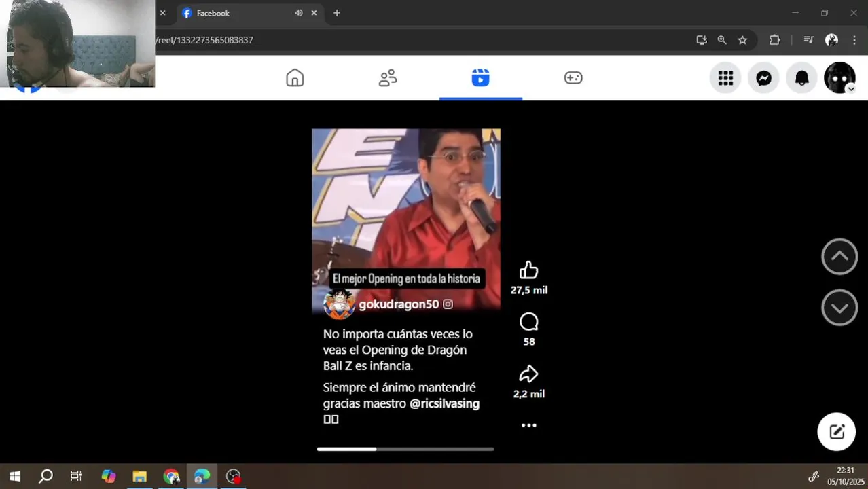Mute the Facebook tab audio icon
Viewport: 868px width, 489px height.
click(x=298, y=13)
